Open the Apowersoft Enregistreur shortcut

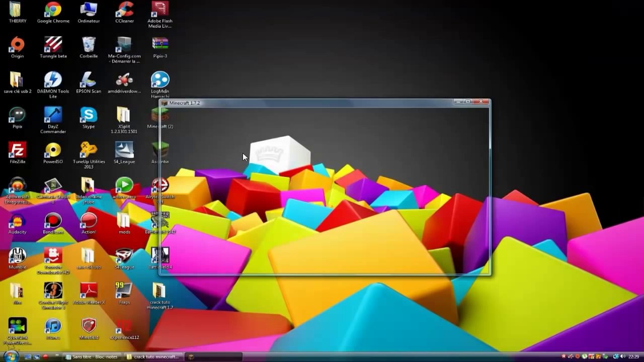tap(17, 191)
